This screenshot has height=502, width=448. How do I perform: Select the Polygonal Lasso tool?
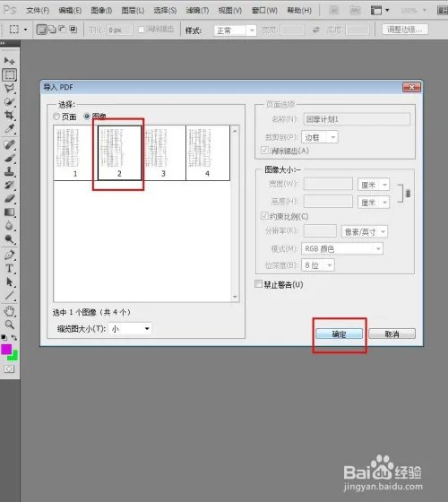click(x=9, y=88)
